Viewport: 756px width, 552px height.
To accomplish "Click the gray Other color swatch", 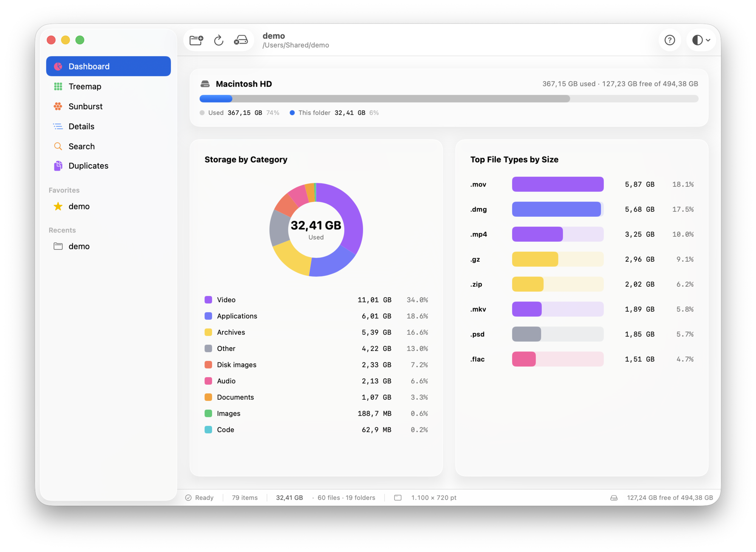I will [208, 348].
